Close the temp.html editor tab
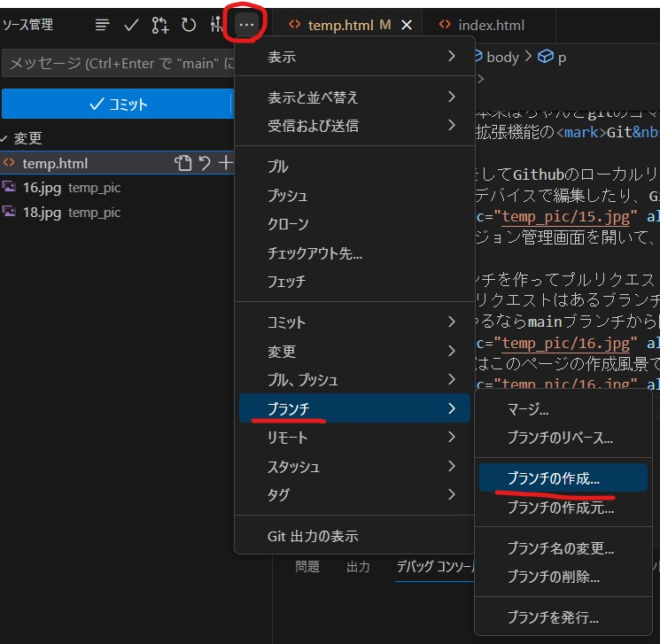660x644 pixels. pyautogui.click(x=407, y=26)
